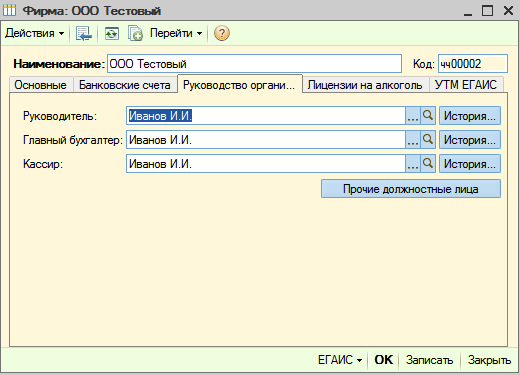The image size is (520, 375).
Task: Click the Закрыть button
Action: tap(489, 360)
